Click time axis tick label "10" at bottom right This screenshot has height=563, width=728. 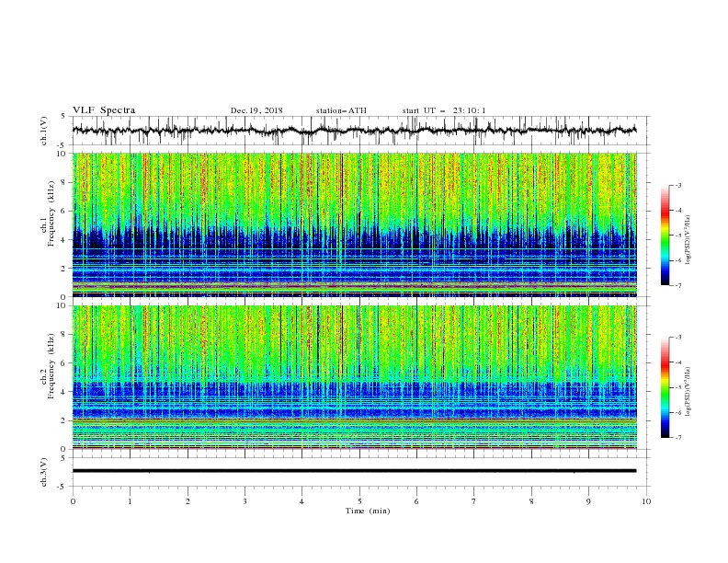click(x=646, y=501)
